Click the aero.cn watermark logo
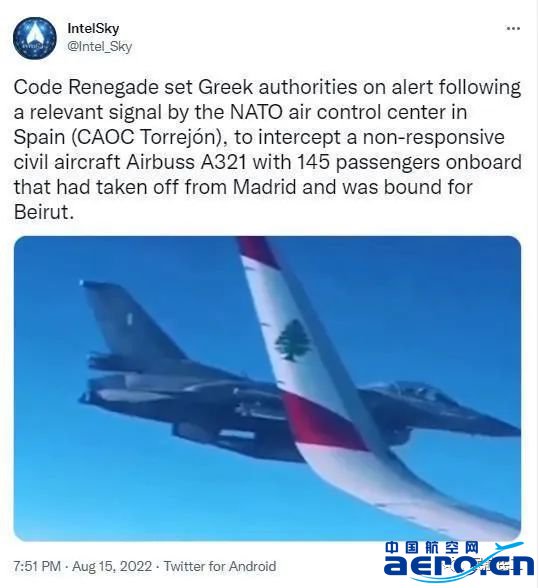The width and height of the screenshot is (539, 588). pyautogui.click(x=459, y=566)
